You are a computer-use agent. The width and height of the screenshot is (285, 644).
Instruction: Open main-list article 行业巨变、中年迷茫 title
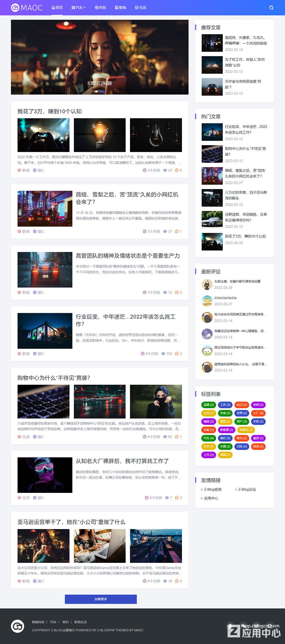(x=126, y=320)
